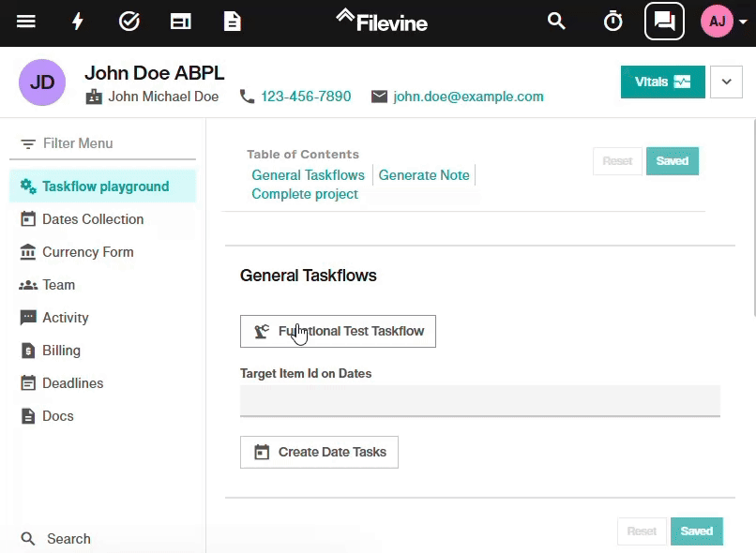The height and width of the screenshot is (553, 756).
Task: Expand the AJ user avatar menu
Action: (x=724, y=22)
